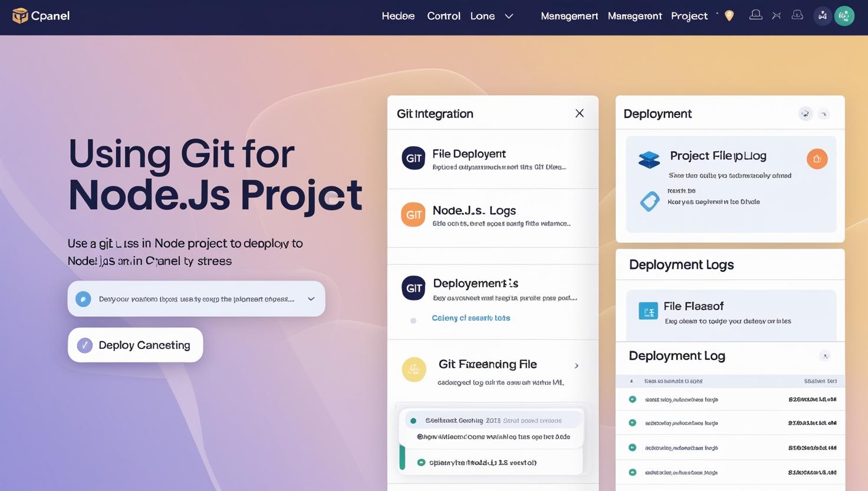Click the checkmark icon in Deploy Canceting
Viewport: 868px width, 491px height.
pos(85,345)
